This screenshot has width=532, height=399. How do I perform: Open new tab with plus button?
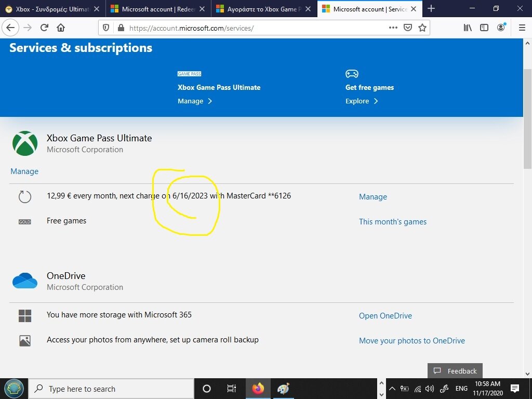(431, 9)
